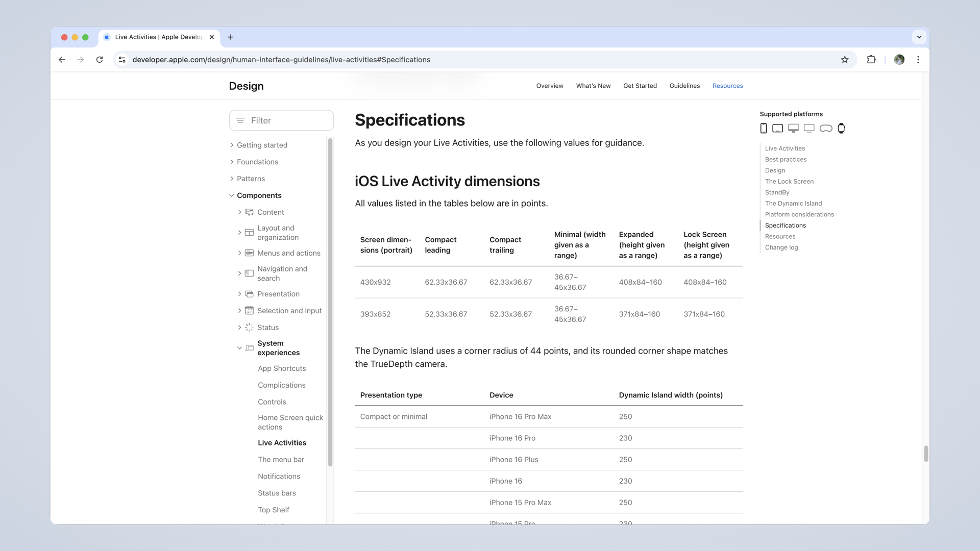Screen dimensions: 980x551
Task: Bookmark this page with the star icon
Action: pyautogui.click(x=845, y=60)
